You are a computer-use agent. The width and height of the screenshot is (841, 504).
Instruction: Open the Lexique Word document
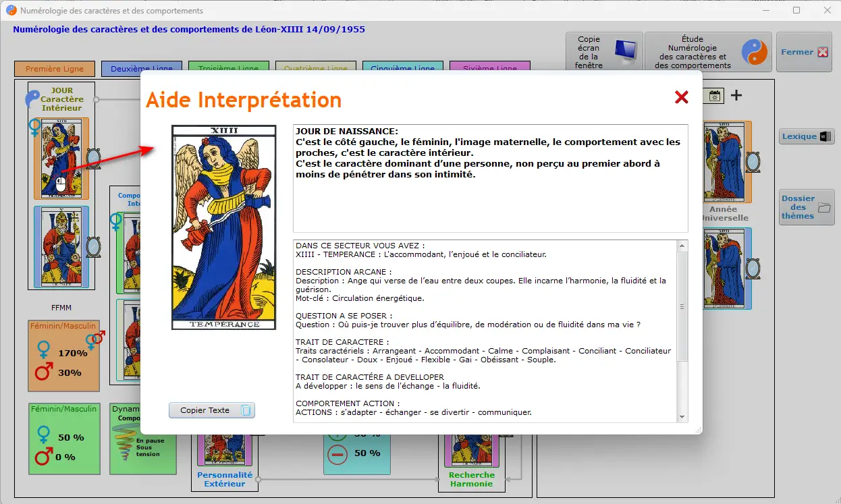pyautogui.click(x=806, y=136)
